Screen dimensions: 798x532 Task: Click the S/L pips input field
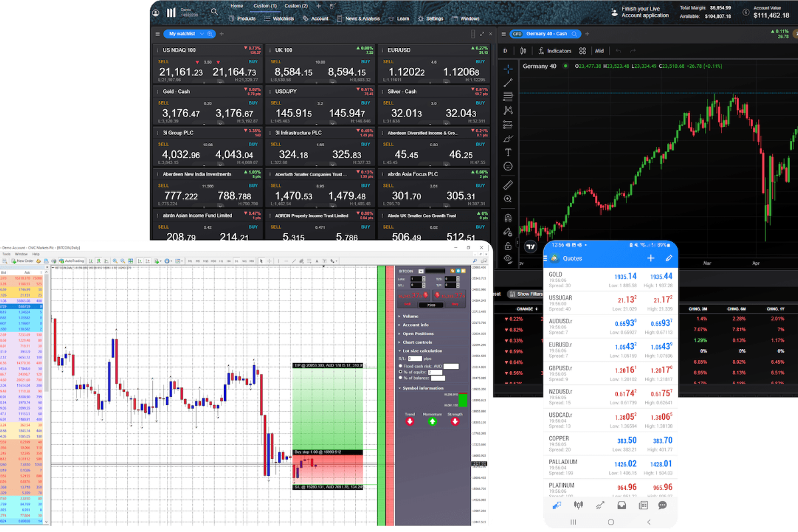(416, 359)
